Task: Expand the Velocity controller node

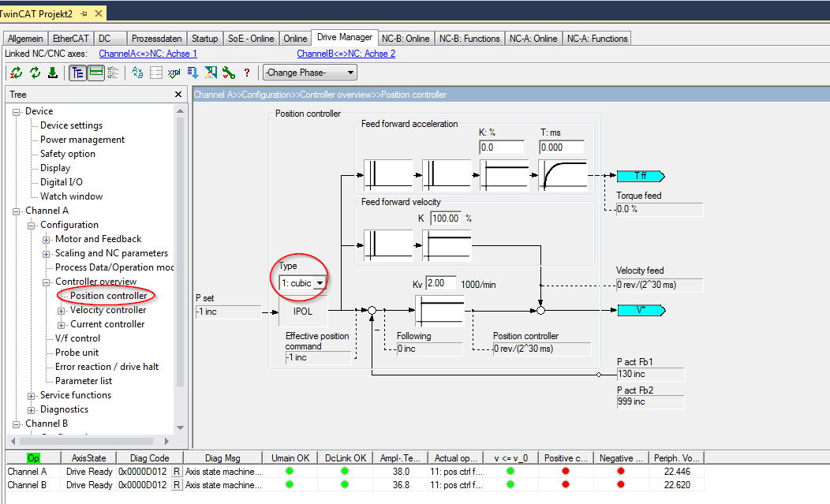Action: (x=61, y=311)
